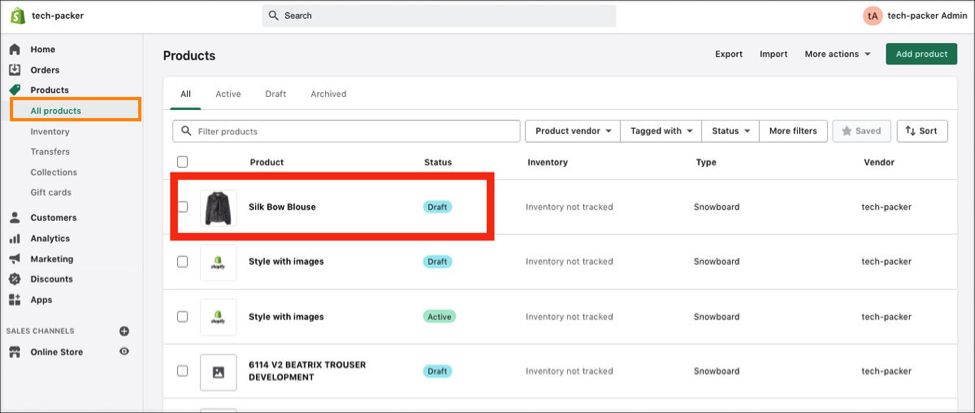Click the Draft badge on Silk Bow Blouse
The width and height of the screenshot is (975, 413).
[x=437, y=207]
